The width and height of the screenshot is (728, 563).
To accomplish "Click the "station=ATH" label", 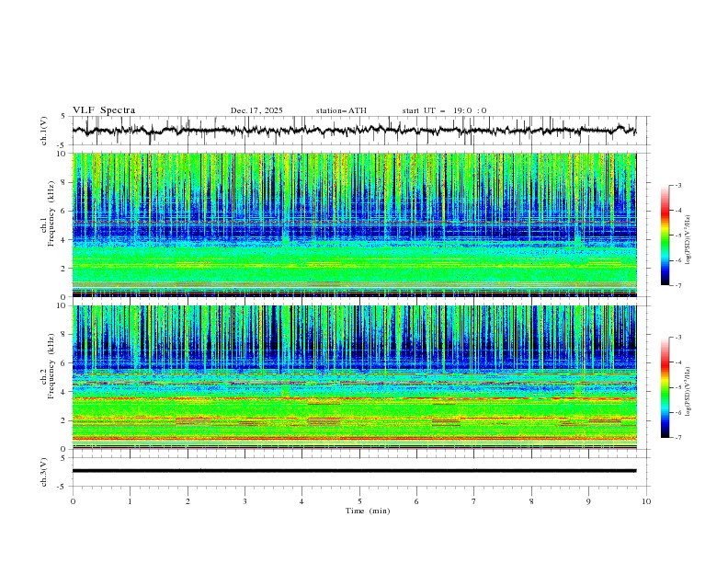I will coord(341,110).
